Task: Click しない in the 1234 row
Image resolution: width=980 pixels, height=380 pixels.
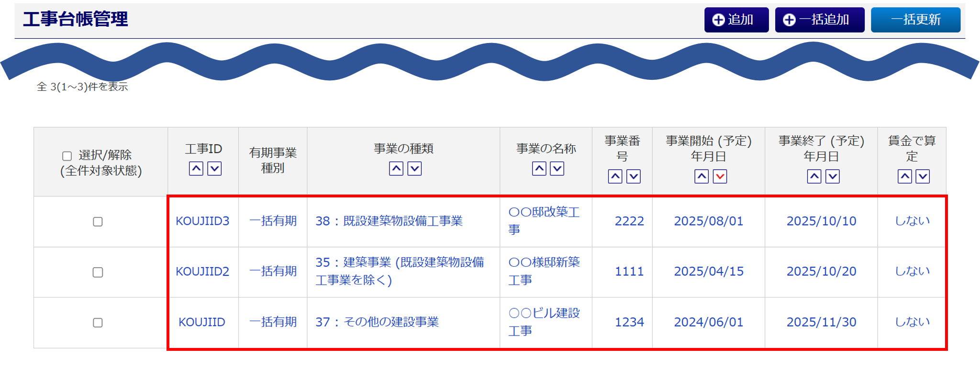Action: pyautogui.click(x=913, y=322)
